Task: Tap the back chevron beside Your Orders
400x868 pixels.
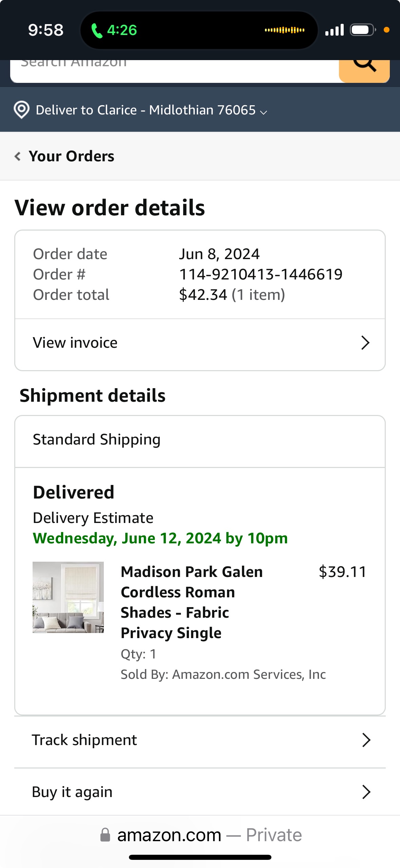Action: pyautogui.click(x=18, y=156)
